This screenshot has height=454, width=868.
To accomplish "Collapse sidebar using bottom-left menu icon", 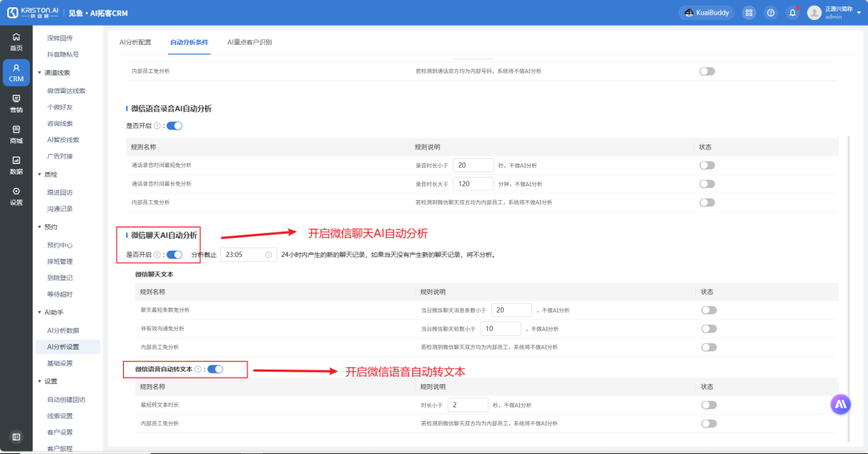I will tap(16, 437).
